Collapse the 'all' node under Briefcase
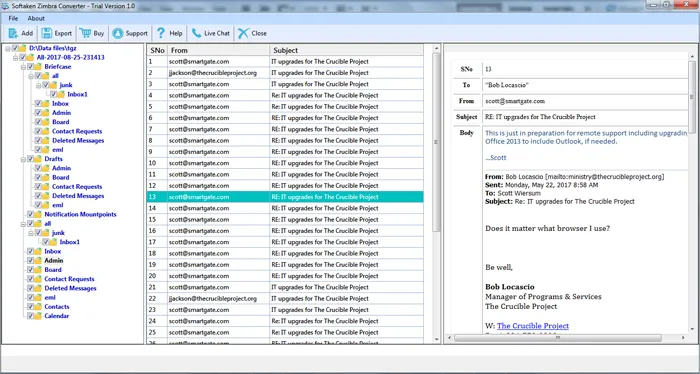This screenshot has height=374, width=700. click(31, 76)
